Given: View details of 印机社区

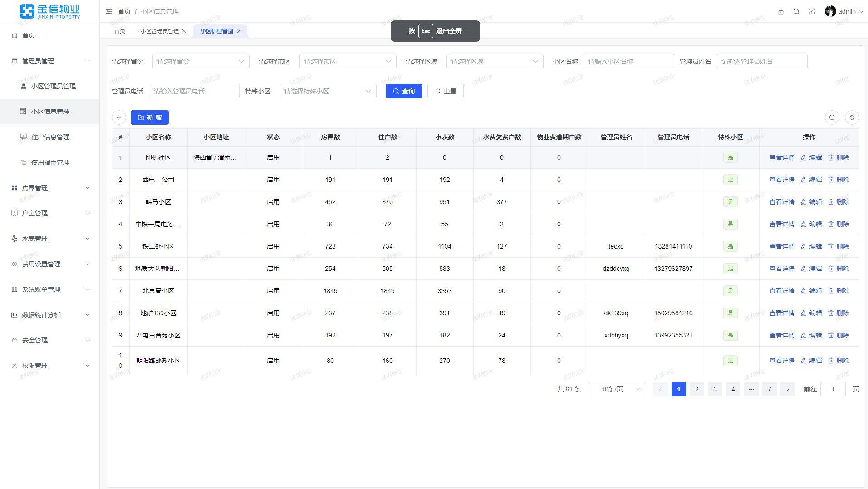Looking at the screenshot, I should (x=782, y=157).
